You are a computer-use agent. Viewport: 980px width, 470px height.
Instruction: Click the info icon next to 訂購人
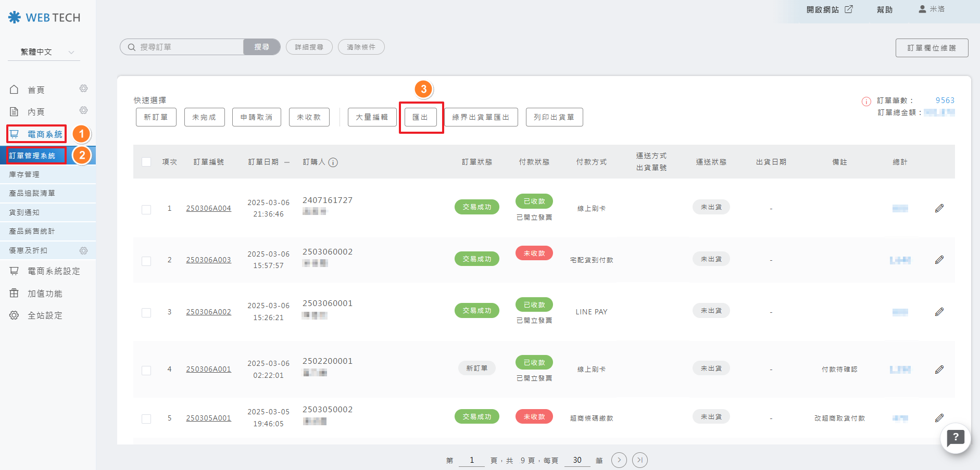[x=333, y=162]
